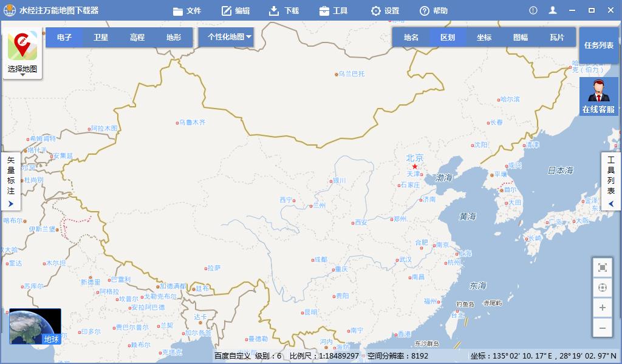Click the locate/center control on the right side

602,286
